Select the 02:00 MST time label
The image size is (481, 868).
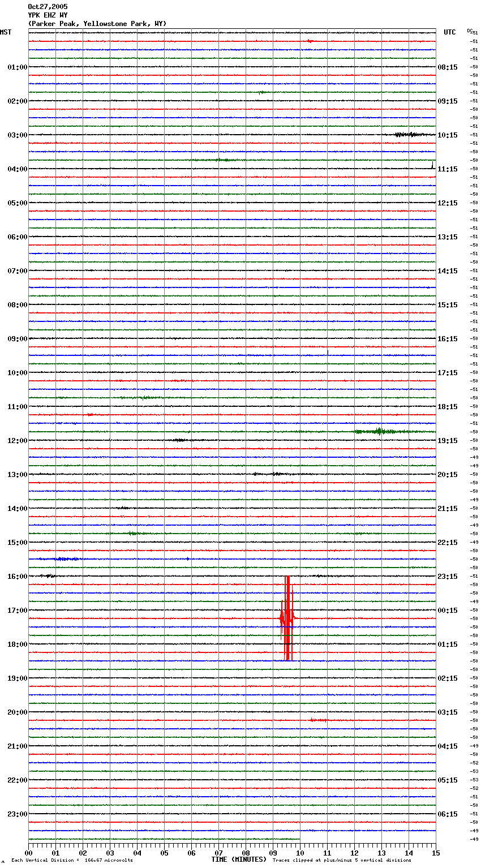18,101
